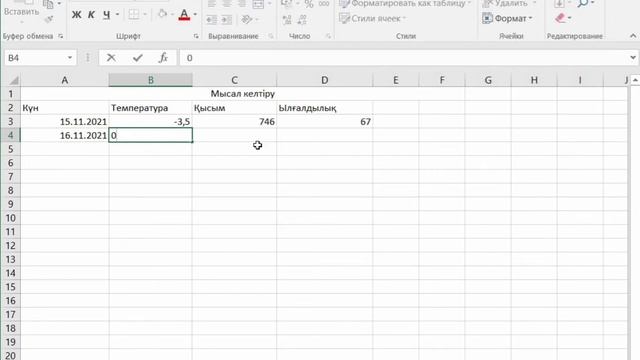Viewport: 640px width, 360px height.
Task: Click the percent style icon
Action: 309,4
